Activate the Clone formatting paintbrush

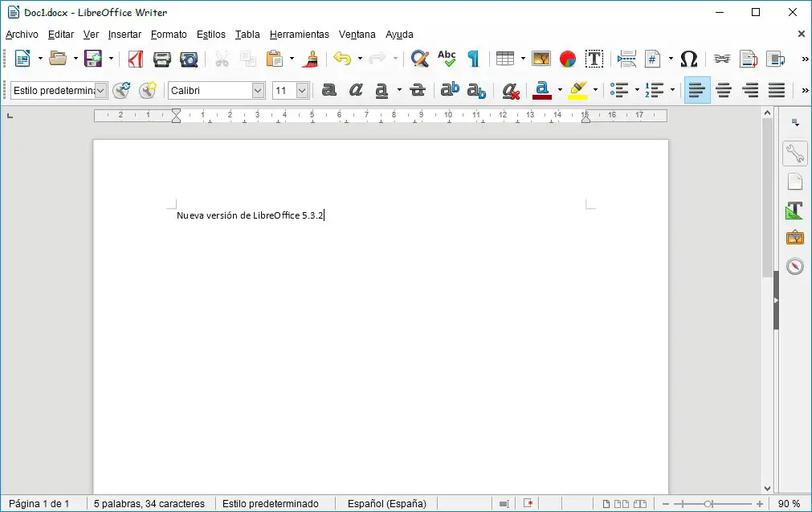click(x=312, y=59)
